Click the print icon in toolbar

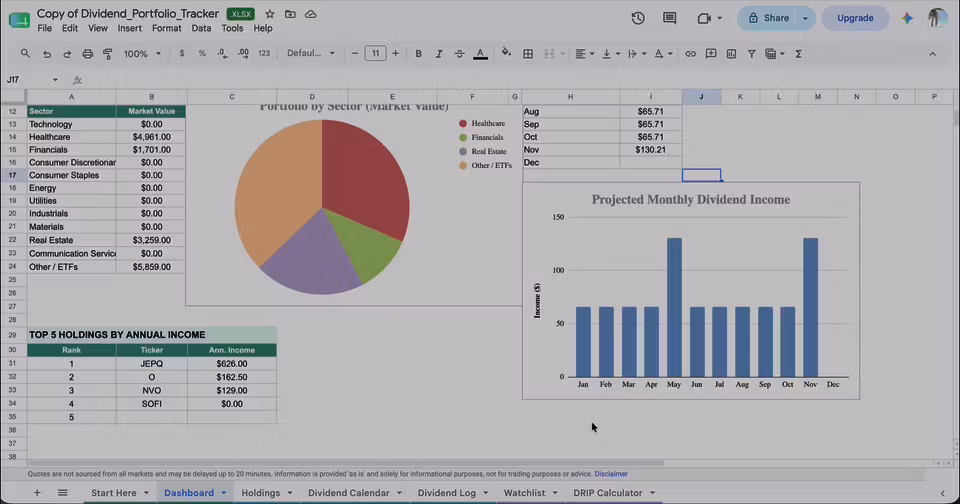pos(88,54)
